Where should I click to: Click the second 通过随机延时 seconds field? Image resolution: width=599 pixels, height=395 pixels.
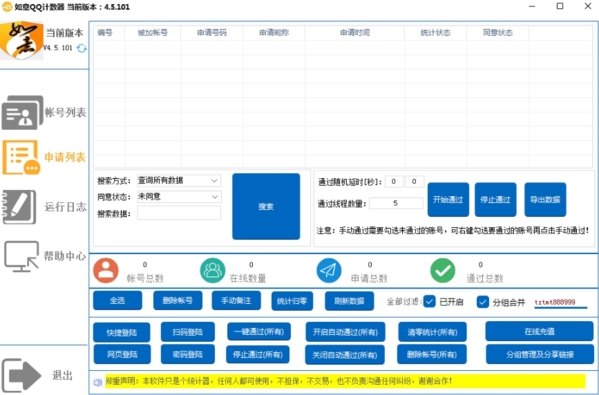coord(414,181)
